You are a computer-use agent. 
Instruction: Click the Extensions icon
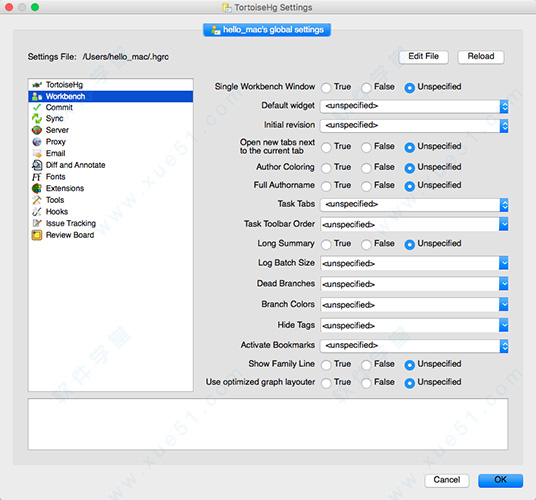point(37,188)
